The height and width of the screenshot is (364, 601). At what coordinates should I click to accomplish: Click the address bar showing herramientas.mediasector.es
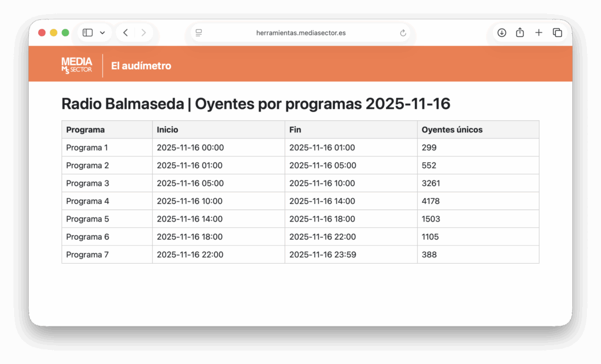(300, 33)
